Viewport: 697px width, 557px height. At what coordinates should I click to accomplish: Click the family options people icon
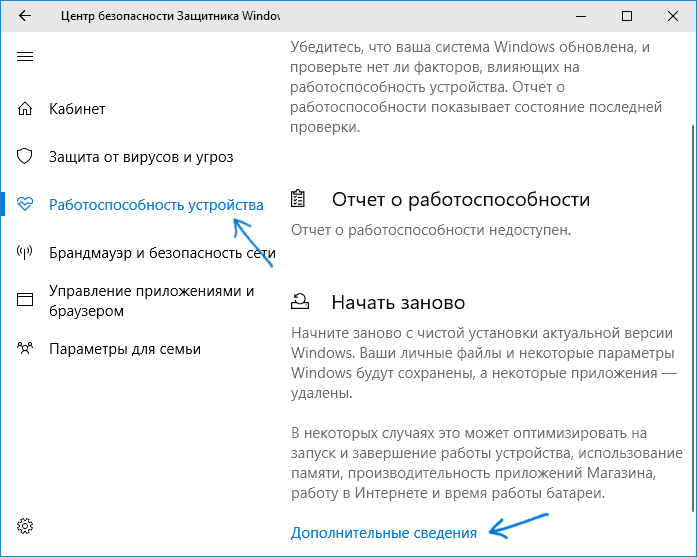pyautogui.click(x=25, y=348)
